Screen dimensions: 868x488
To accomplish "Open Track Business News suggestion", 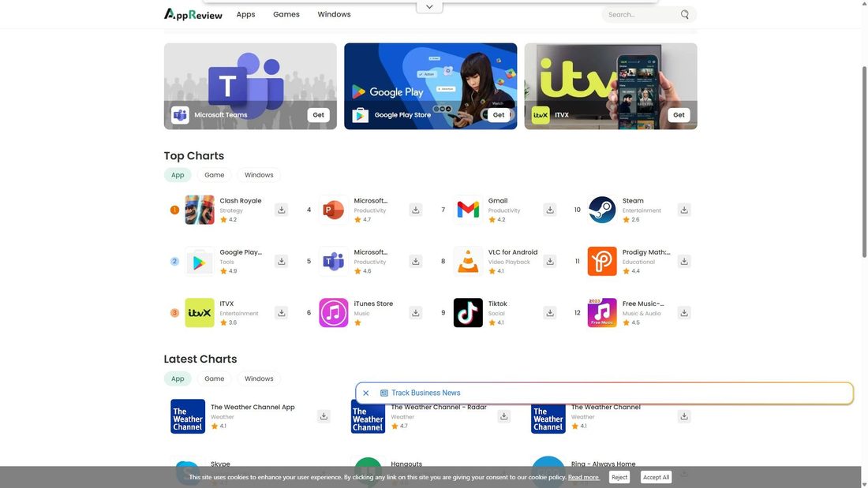I will [x=425, y=393].
